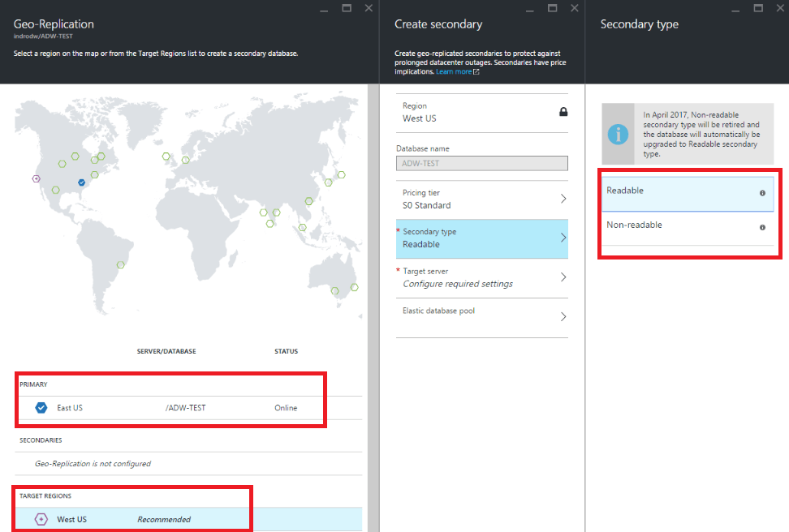Image resolution: width=789 pixels, height=532 pixels.
Task: Expand the Elastic database pool chevron
Action: point(563,316)
